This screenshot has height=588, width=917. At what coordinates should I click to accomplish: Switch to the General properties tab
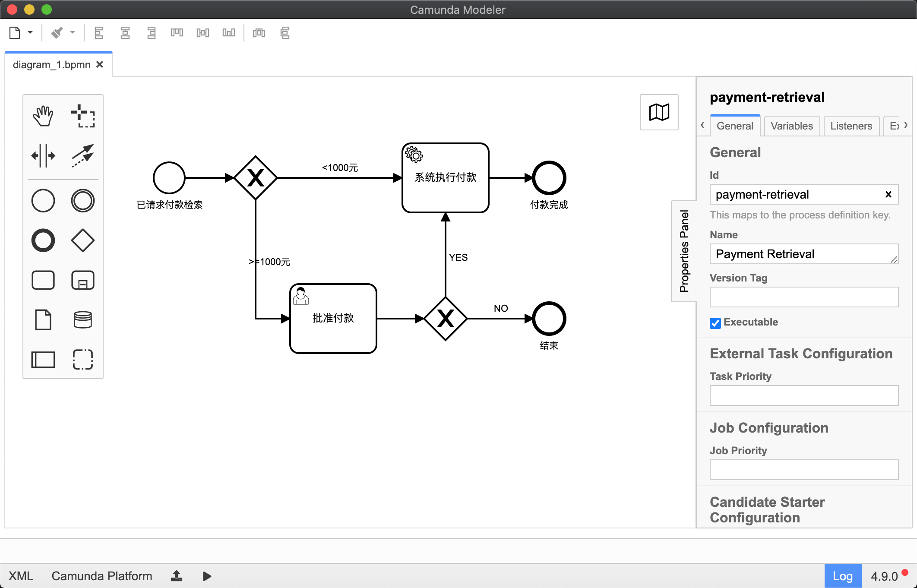coord(735,126)
